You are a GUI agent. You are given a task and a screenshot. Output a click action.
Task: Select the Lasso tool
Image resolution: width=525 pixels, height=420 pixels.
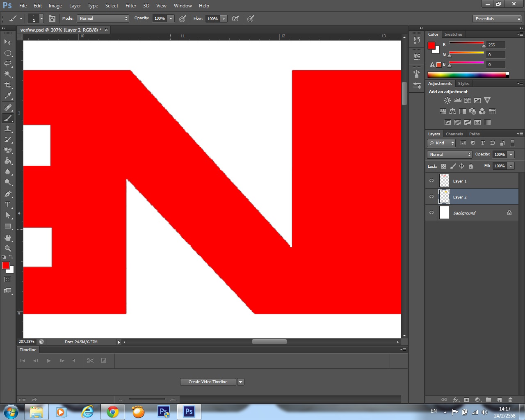(8, 64)
